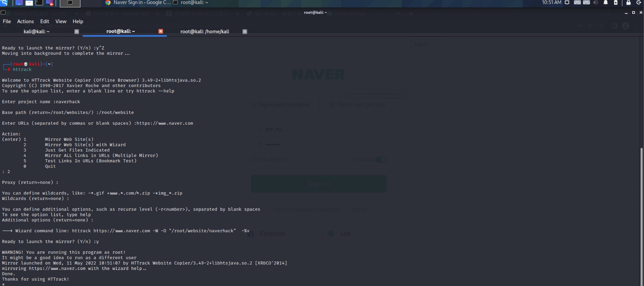Switch to Naver Sign in Chrome window
Viewport: 644px width, 286px height.
point(138,3)
